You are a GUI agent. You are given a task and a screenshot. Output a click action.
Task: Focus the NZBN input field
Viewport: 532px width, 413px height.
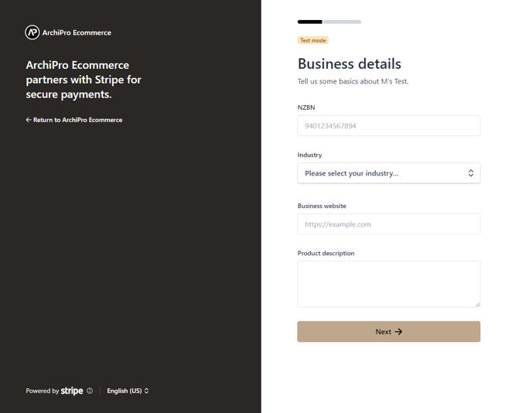pos(389,126)
